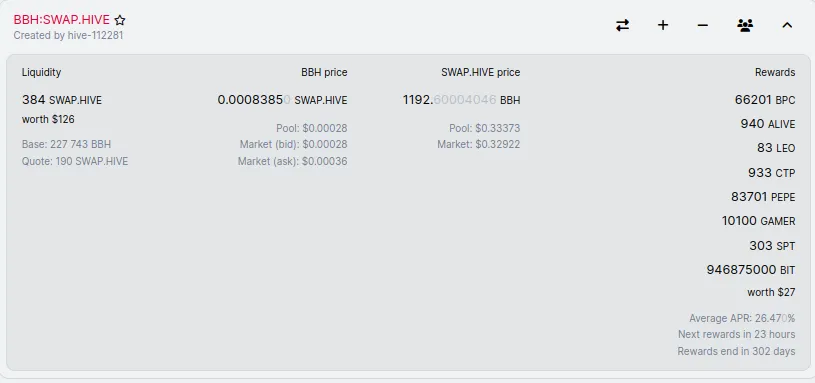The image size is (815, 383).
Task: Collapse the pool details chevron
Action: [787, 25]
